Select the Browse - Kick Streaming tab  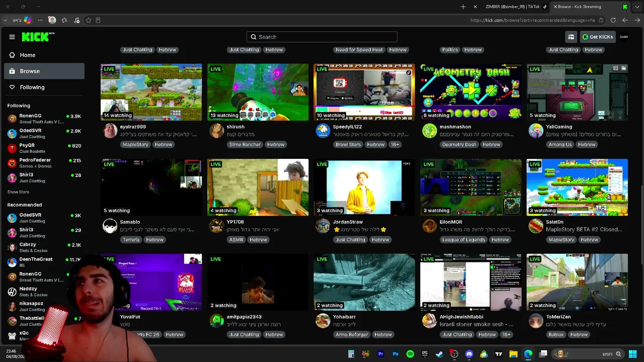(590, 7)
